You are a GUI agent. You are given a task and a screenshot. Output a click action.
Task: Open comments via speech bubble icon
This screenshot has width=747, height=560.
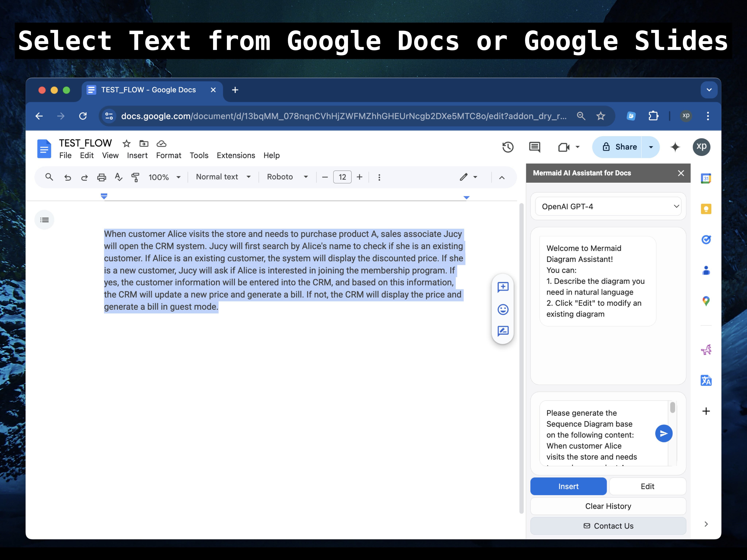(535, 147)
